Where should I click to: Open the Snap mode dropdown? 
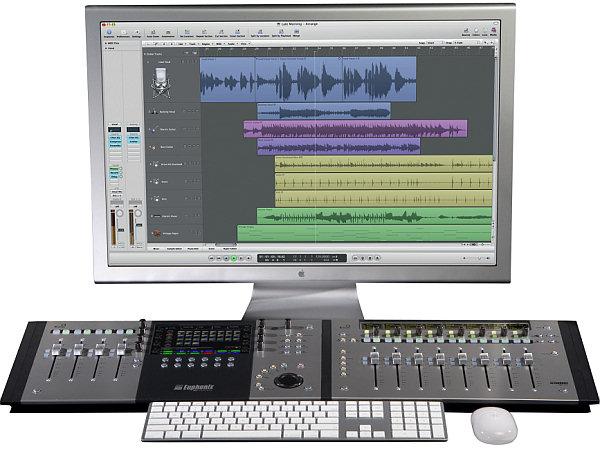tap(433, 43)
